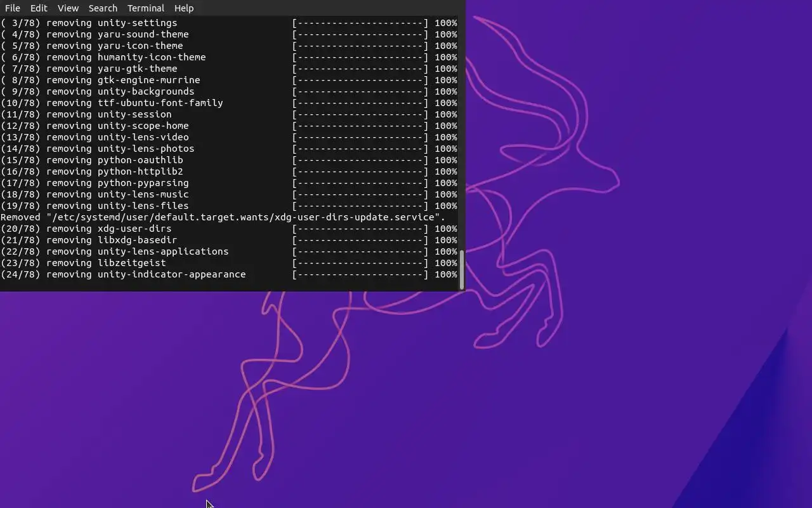Open the Terminal menu

click(146, 8)
